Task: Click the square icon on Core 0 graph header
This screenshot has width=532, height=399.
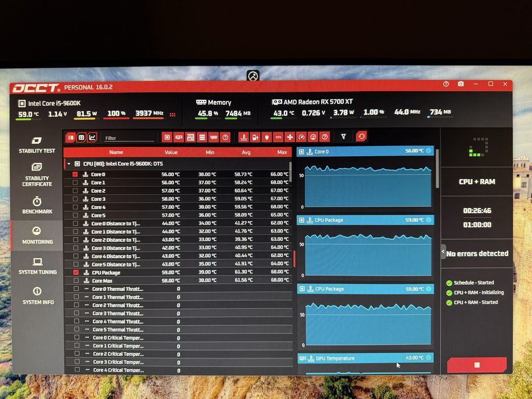Action: [301, 152]
